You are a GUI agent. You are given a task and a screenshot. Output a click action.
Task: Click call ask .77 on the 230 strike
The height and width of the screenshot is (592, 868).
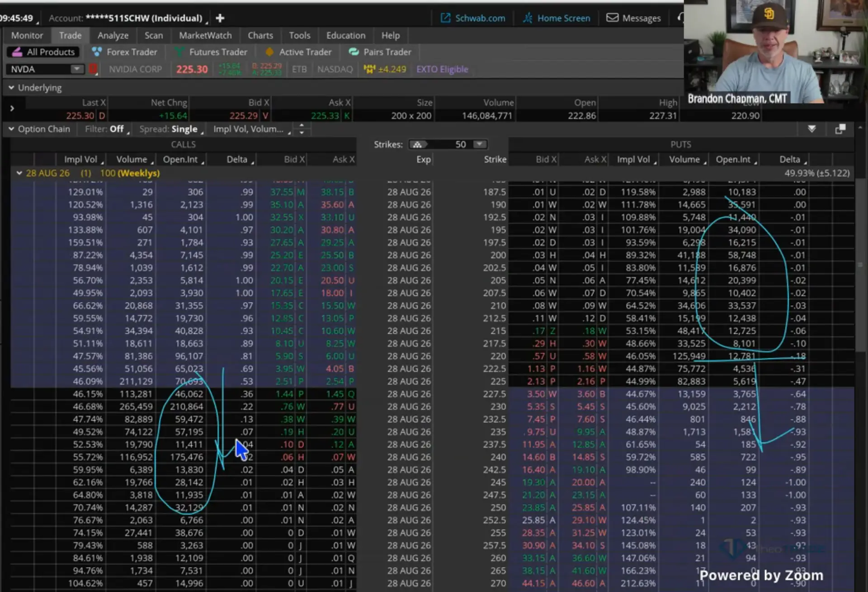(338, 407)
